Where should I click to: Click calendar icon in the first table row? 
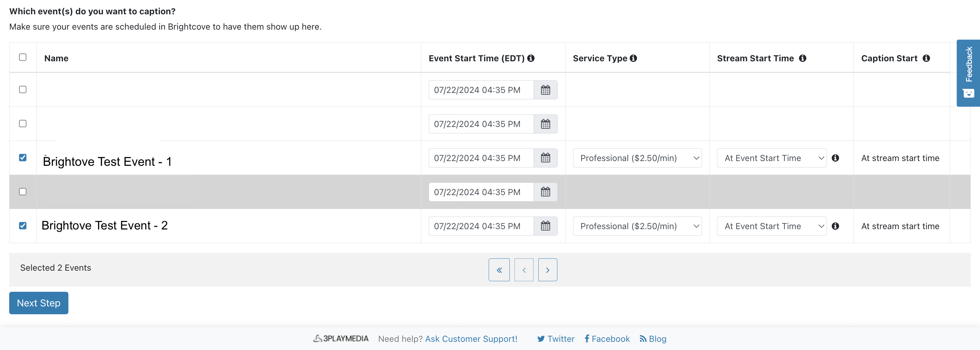pyautogui.click(x=545, y=90)
